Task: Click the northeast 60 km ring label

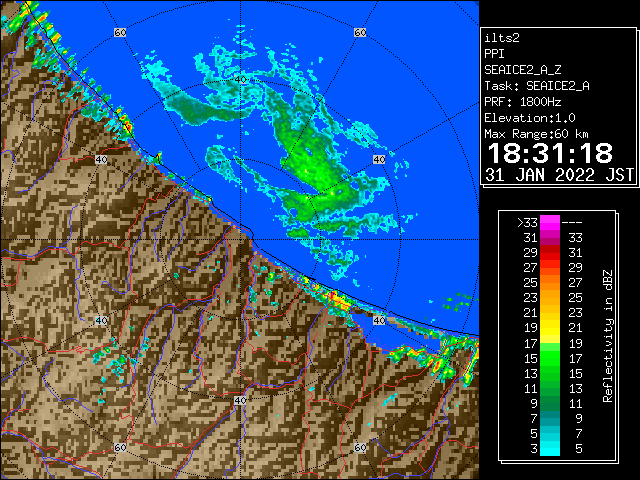Action: [x=360, y=32]
